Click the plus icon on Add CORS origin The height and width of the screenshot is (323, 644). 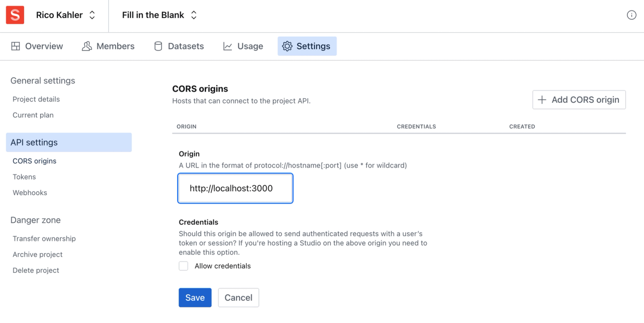[x=542, y=100]
